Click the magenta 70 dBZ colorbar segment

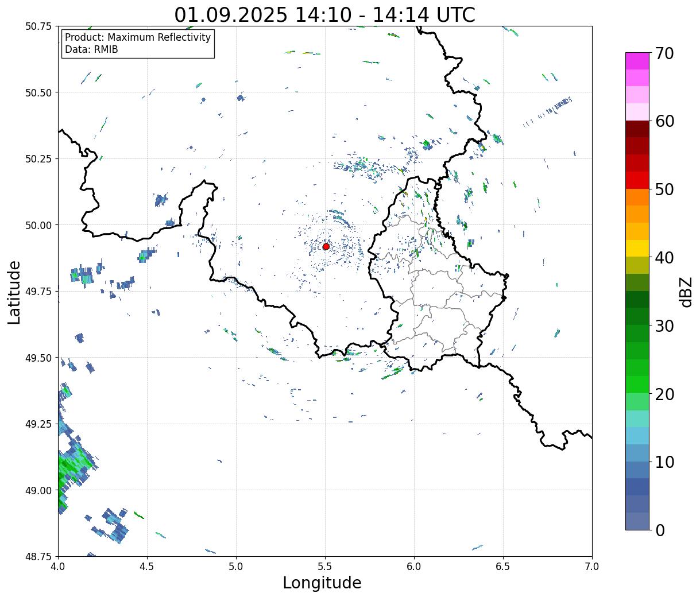pos(637,61)
